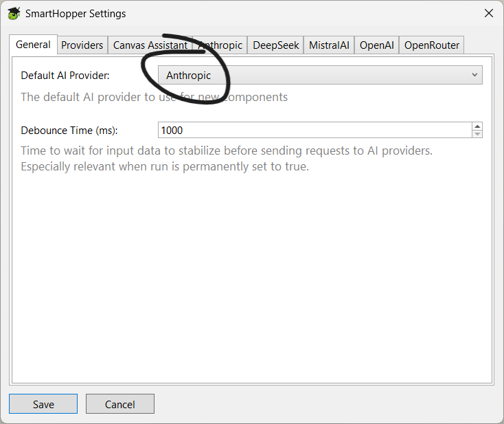
Task: Open the Canvas Assistant tab
Action: (x=150, y=45)
